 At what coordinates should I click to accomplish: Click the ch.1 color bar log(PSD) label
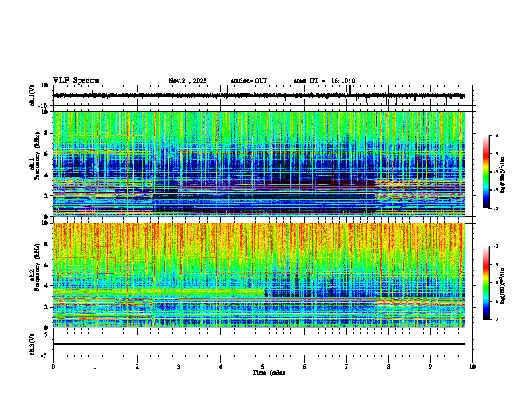point(503,175)
